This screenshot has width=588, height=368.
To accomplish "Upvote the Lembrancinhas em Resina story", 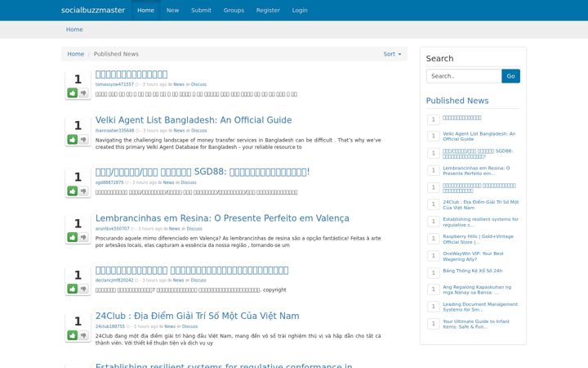I will [x=73, y=237].
